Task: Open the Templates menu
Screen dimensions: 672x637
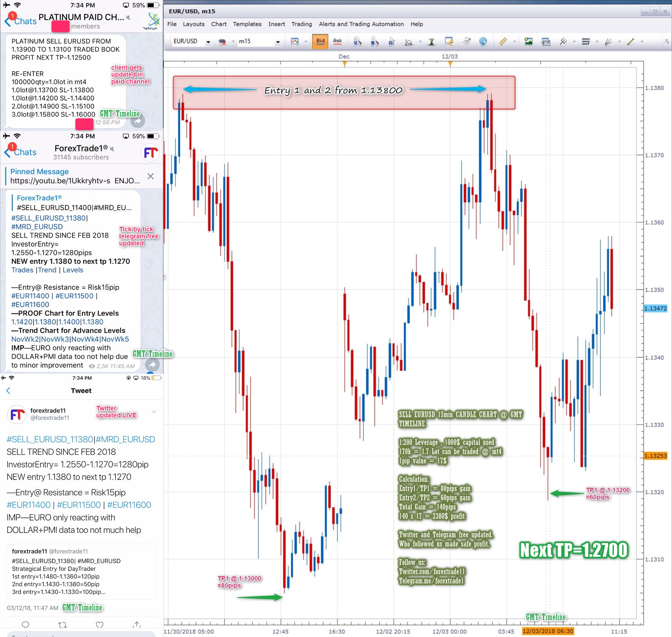Action: (247, 24)
